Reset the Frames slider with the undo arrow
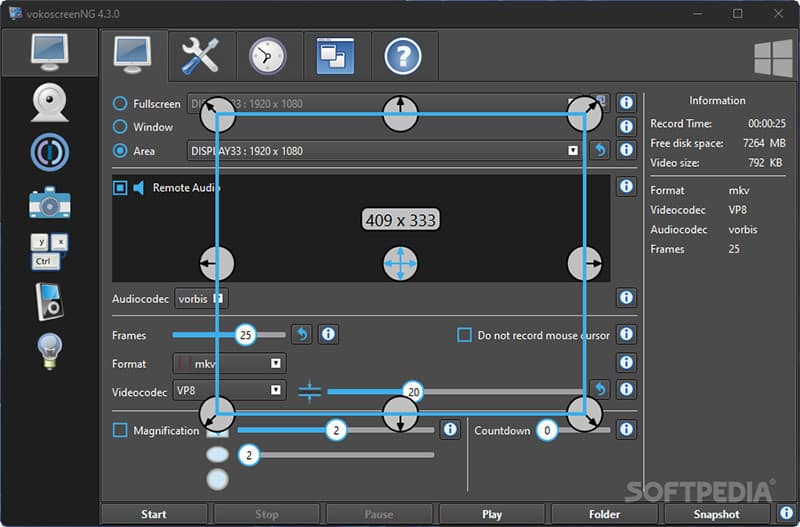Viewport: 800px width, 527px height. 301,335
